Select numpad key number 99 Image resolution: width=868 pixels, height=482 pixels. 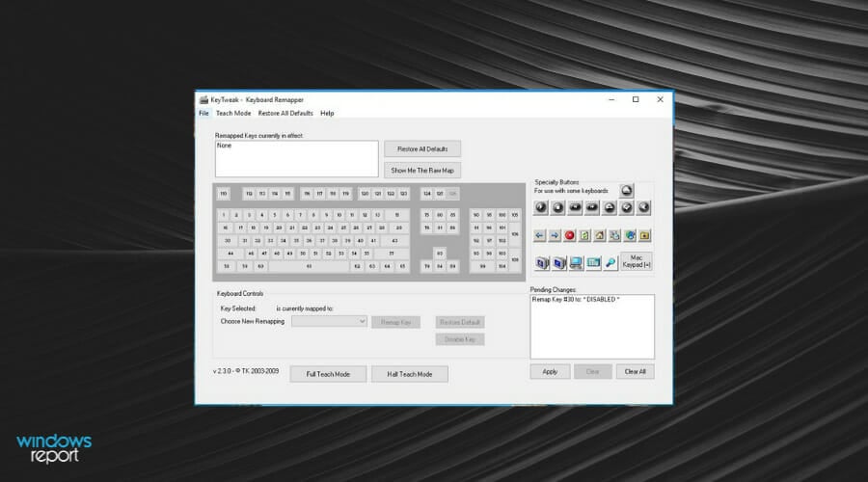pyautogui.click(x=483, y=266)
